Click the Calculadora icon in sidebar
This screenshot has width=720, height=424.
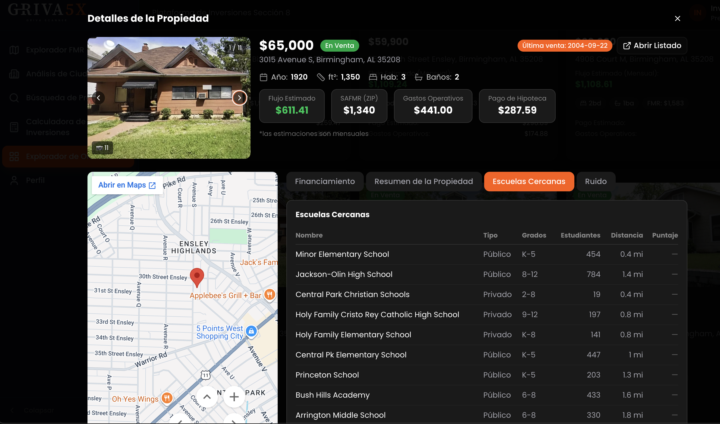tap(14, 127)
